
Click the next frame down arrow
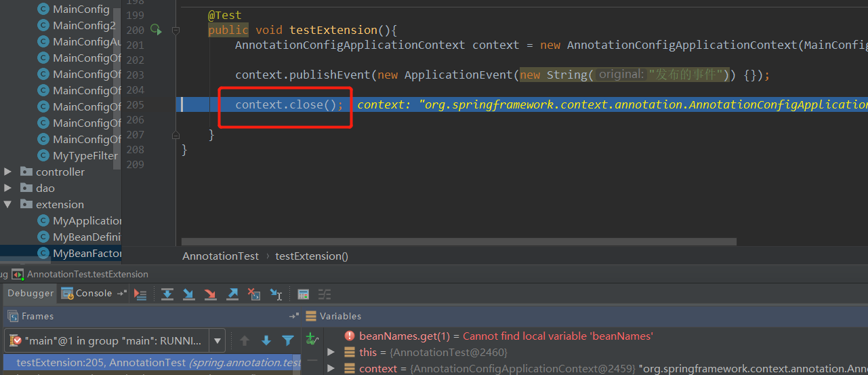tap(266, 340)
